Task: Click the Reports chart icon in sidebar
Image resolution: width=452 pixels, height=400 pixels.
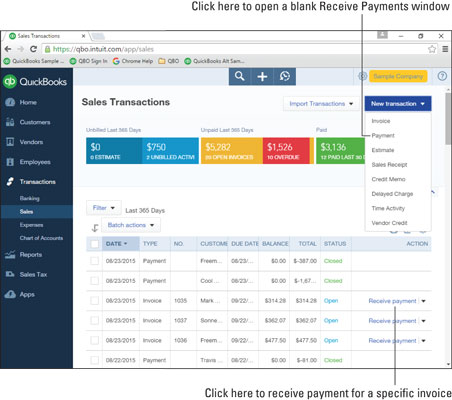Action: pyautogui.click(x=10, y=255)
